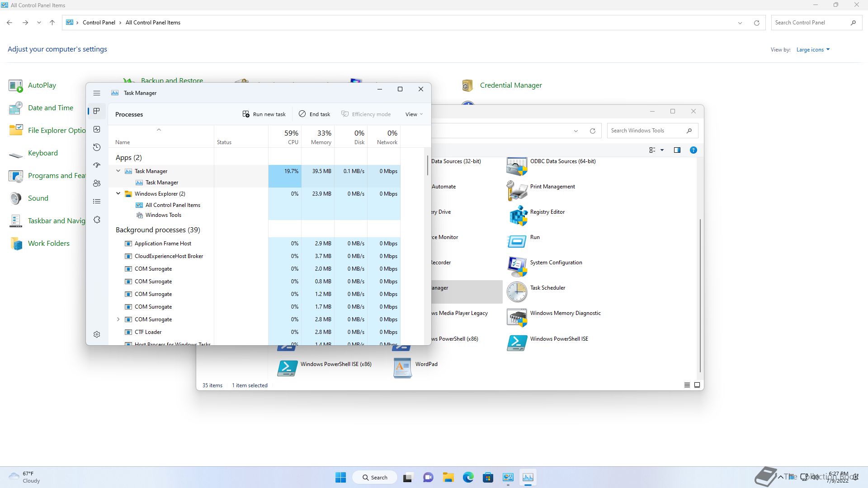Click Run new task button
Image resolution: width=868 pixels, height=488 pixels.
264,114
